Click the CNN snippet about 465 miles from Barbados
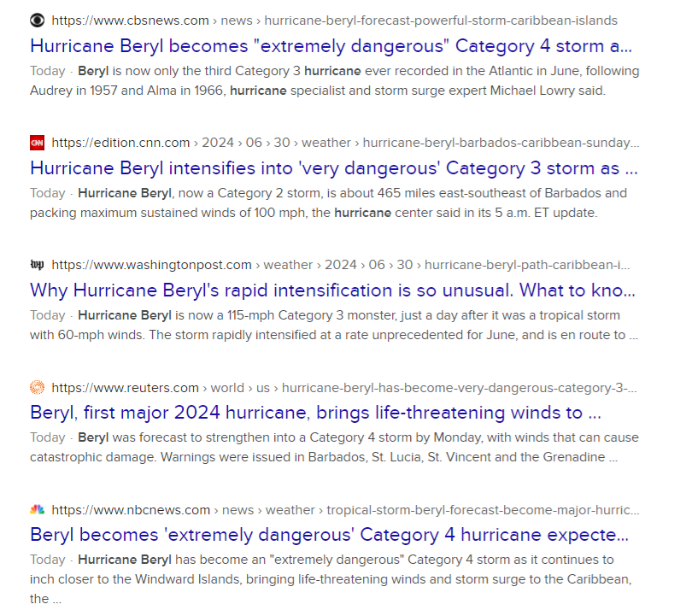 coord(333,203)
